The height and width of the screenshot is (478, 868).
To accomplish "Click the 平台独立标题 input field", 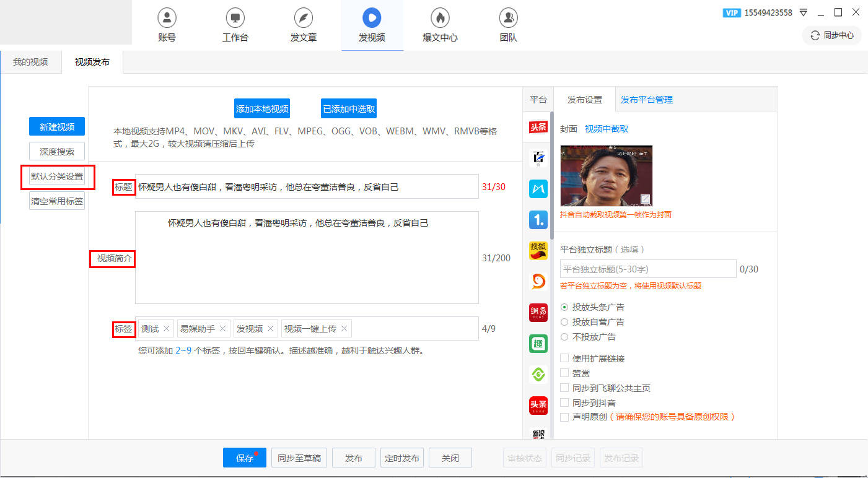I will tap(647, 269).
